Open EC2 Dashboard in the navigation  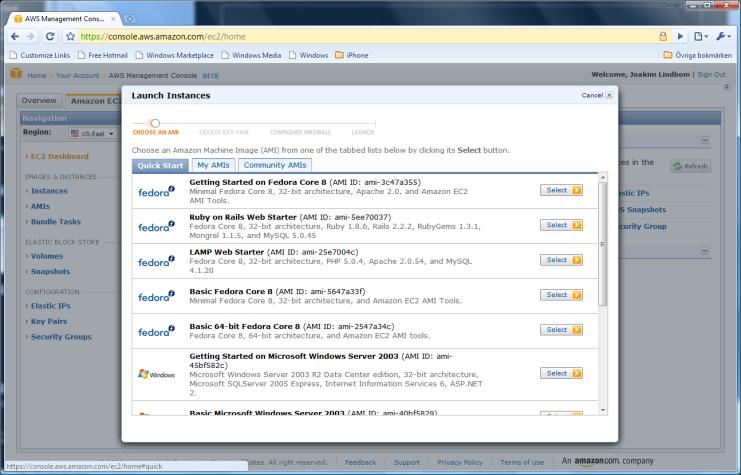[x=60, y=156]
